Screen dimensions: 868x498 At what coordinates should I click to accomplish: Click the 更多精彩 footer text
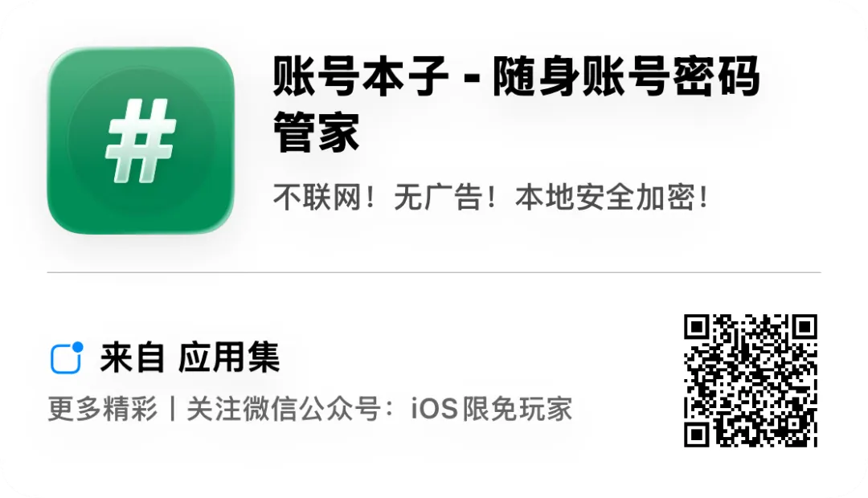point(103,409)
